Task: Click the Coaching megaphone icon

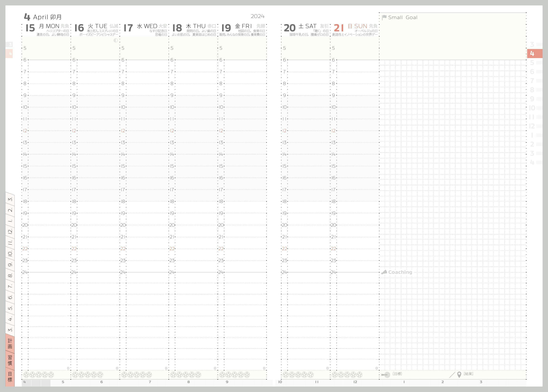Action: click(x=384, y=272)
